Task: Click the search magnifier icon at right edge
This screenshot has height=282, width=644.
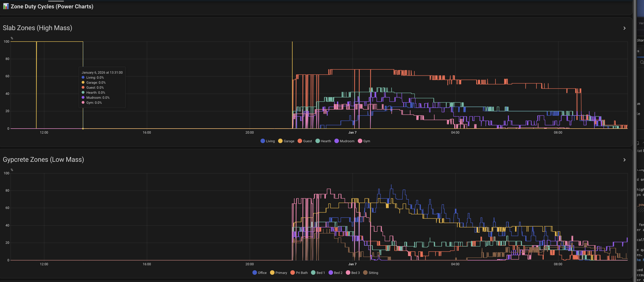Action: click(642, 62)
